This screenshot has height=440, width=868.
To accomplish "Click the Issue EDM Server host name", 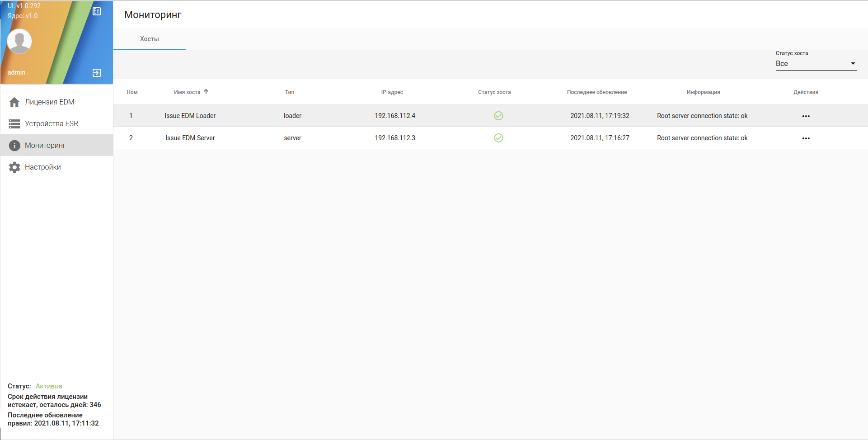I will pos(190,138).
